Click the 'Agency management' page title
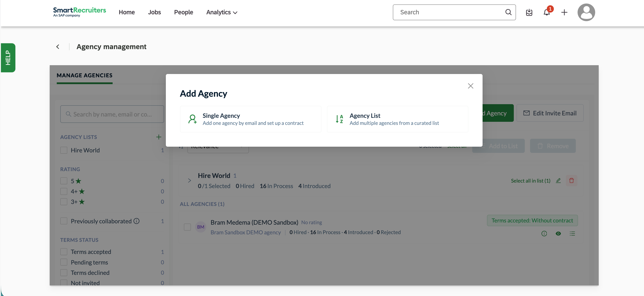 point(112,46)
